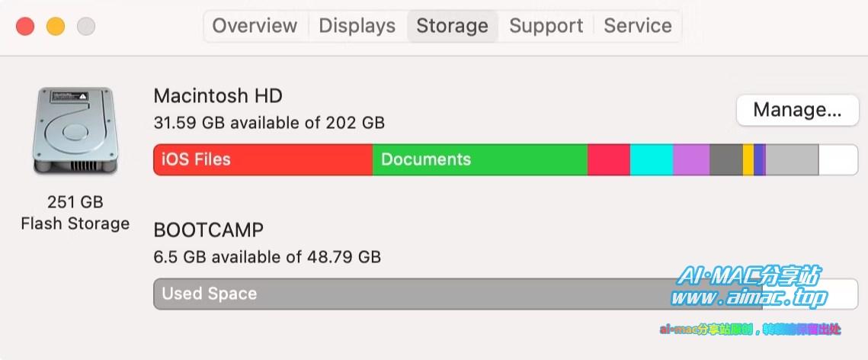Click the BOOTCAMP Used Space bar
This screenshot has width=868, height=360.
pos(458,294)
